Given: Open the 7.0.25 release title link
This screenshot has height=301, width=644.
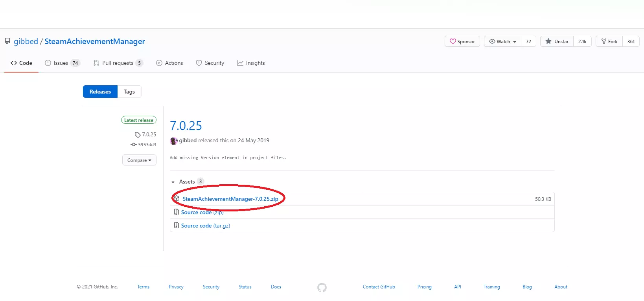Looking at the screenshot, I should (186, 126).
